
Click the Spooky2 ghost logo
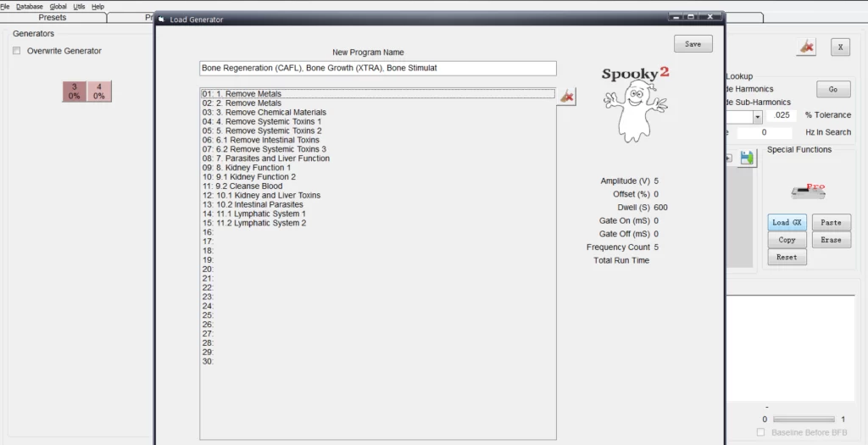tap(635, 103)
